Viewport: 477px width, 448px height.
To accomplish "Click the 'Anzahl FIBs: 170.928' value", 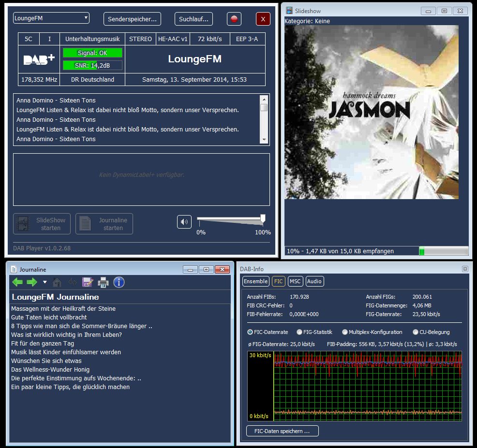I will point(299,297).
